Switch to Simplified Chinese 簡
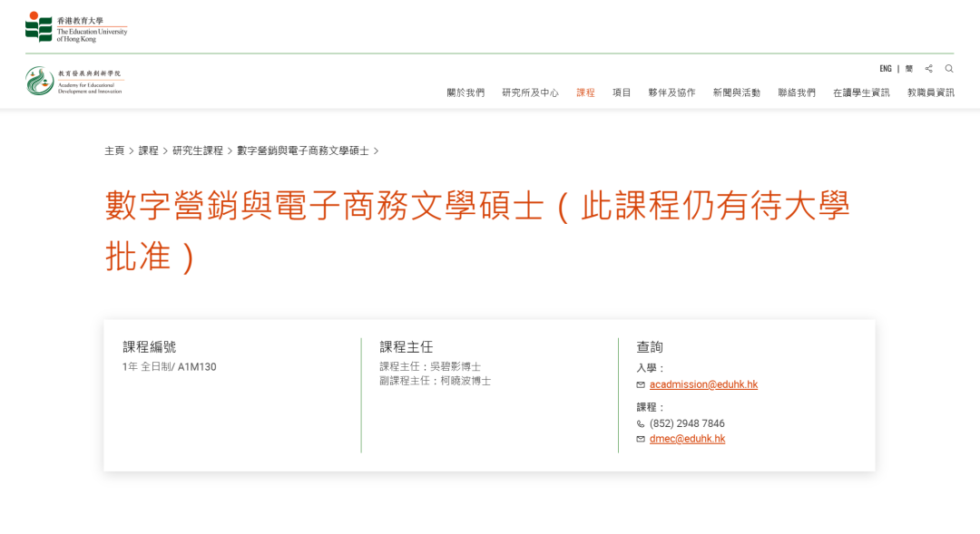This screenshot has width=980, height=534. pos(908,69)
